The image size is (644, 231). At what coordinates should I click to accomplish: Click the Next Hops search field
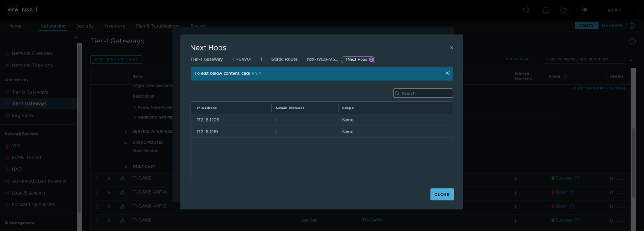pos(423,93)
